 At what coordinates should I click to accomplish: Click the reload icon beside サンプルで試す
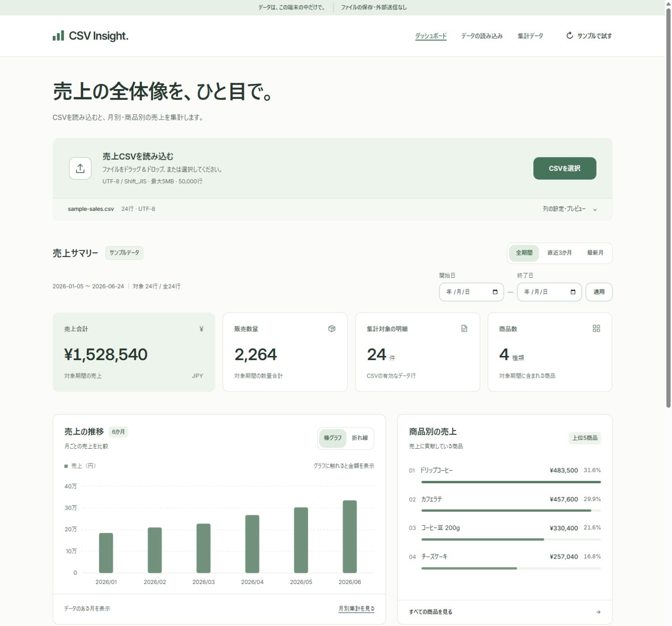coord(570,35)
